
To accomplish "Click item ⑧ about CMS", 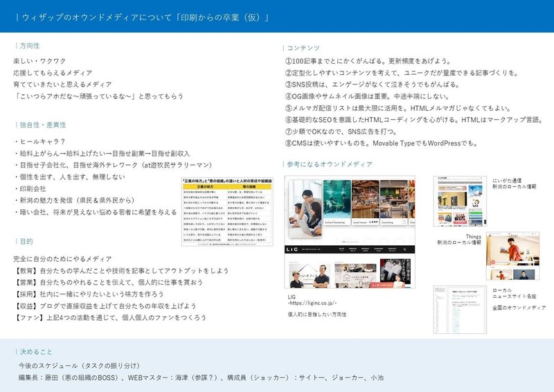I will [382, 143].
